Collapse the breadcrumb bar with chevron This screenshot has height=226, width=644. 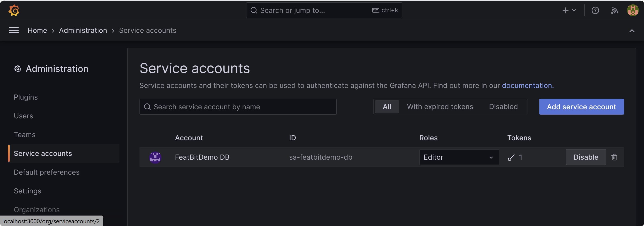[632, 31]
